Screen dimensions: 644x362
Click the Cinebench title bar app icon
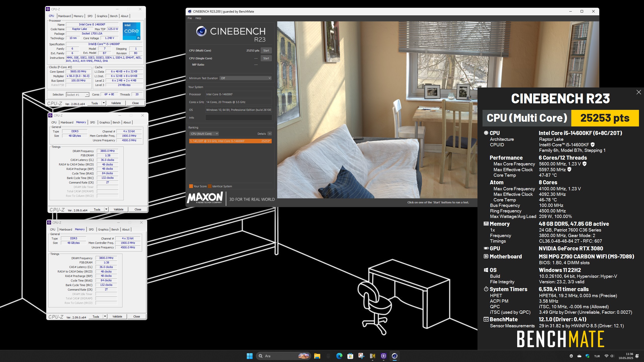click(x=190, y=11)
